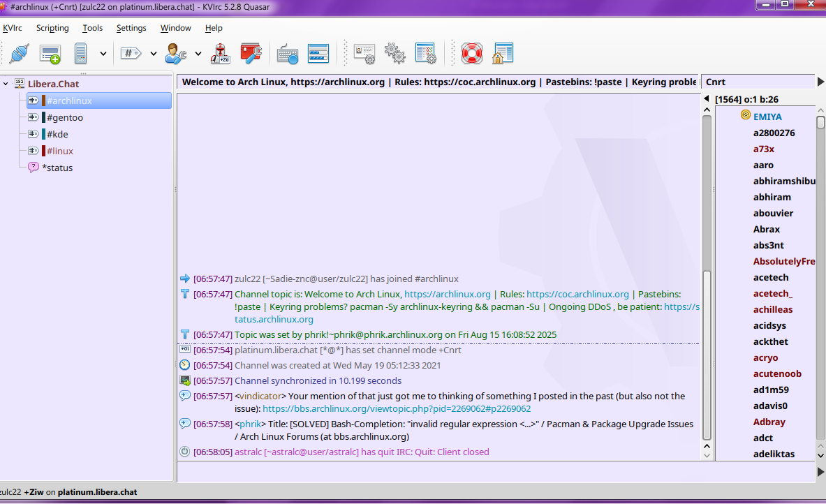This screenshot has height=504, width=826.
Task: Open a new IRC context from toolbar
Action: [x=50, y=53]
